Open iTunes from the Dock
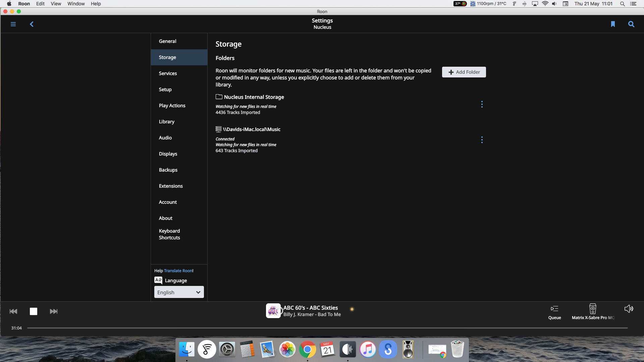644x362 pixels. tap(368, 350)
